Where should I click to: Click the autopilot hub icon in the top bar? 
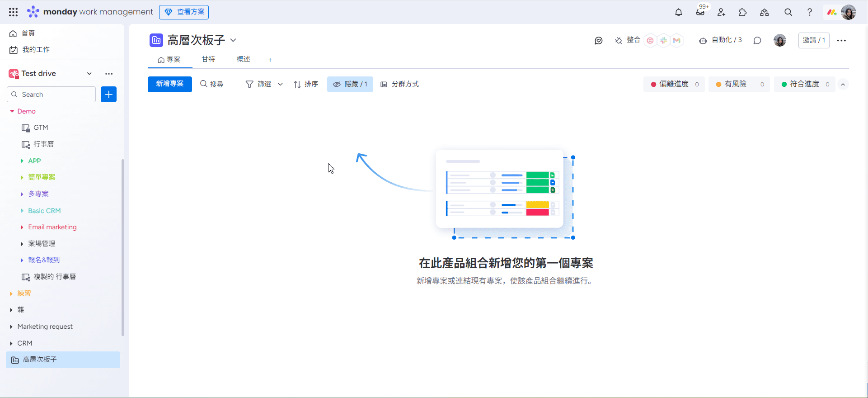[764, 12]
